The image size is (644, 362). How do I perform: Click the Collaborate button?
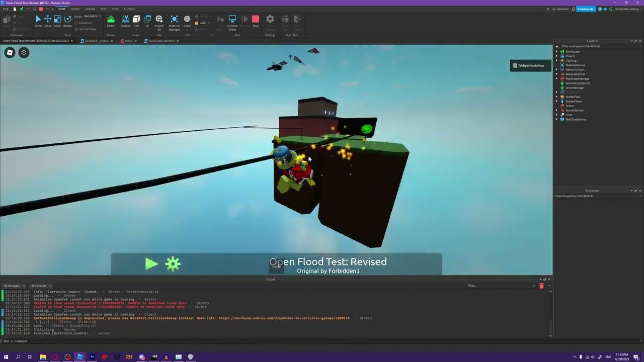[586, 9]
